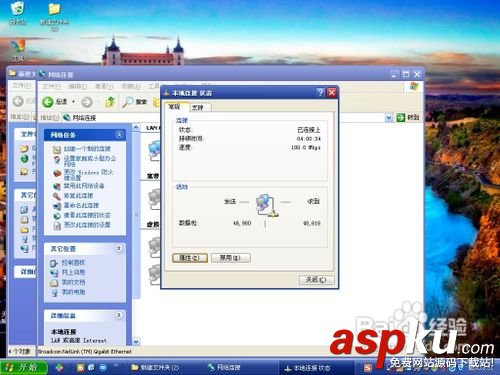Click the side panel scrollbar up arrow
Image resolution: width=500 pixels, height=375 pixels.
tap(136, 127)
